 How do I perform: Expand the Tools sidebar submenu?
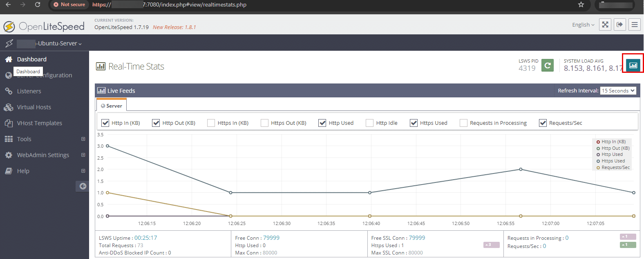(83, 139)
